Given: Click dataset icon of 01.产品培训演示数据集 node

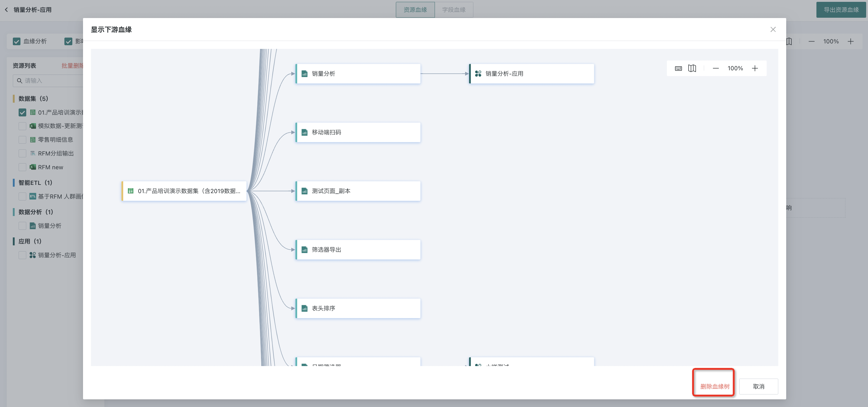Looking at the screenshot, I should coord(130,191).
